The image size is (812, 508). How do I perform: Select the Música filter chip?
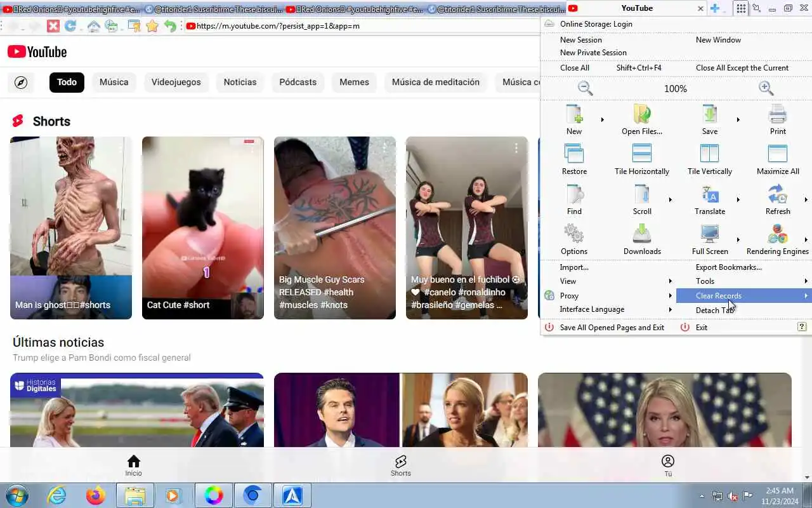[x=114, y=83]
